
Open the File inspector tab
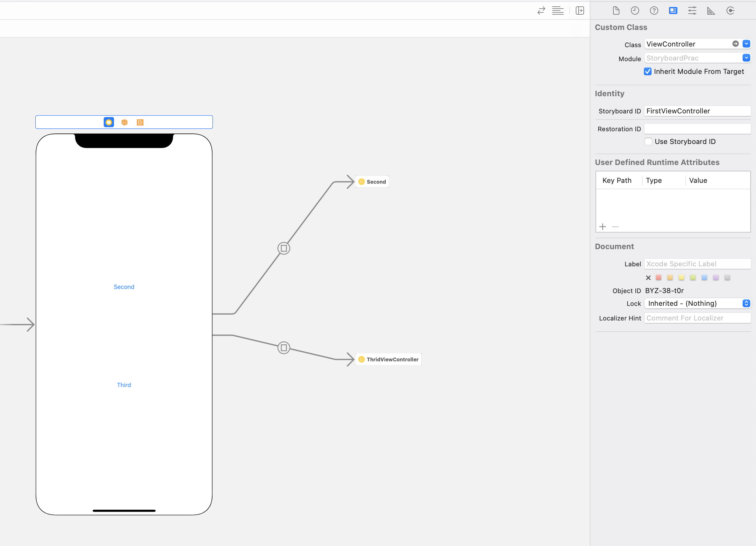616,11
